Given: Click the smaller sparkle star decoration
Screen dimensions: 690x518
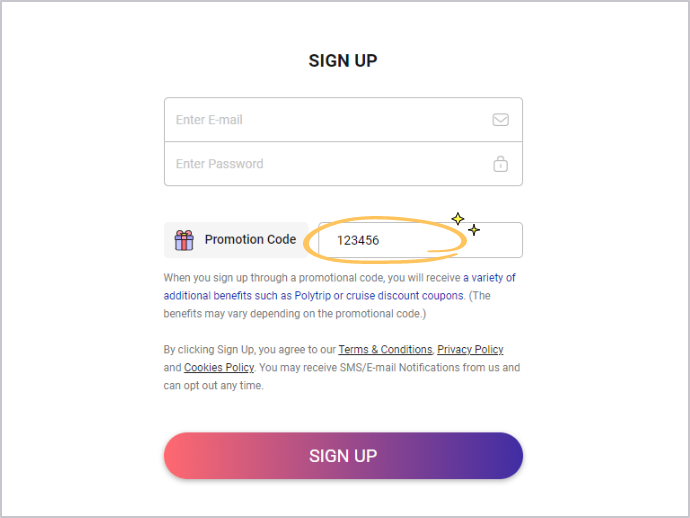Looking at the screenshot, I should point(474,230).
